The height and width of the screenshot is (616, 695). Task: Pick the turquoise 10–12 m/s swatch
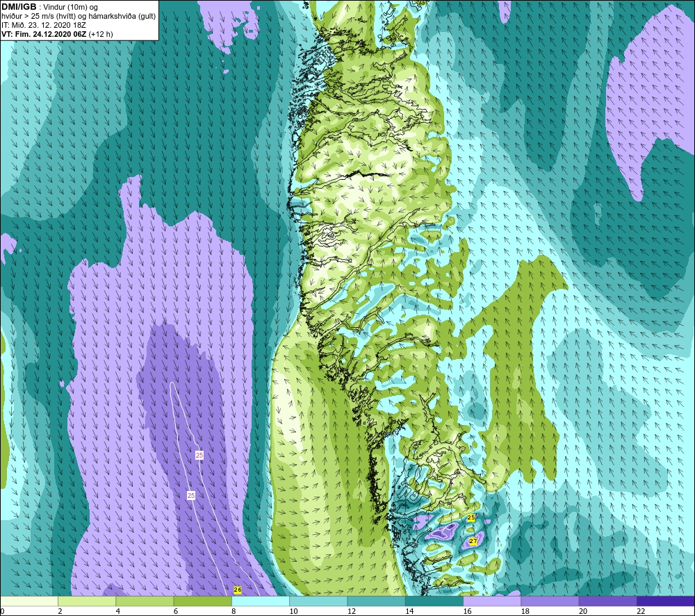tap(318, 601)
